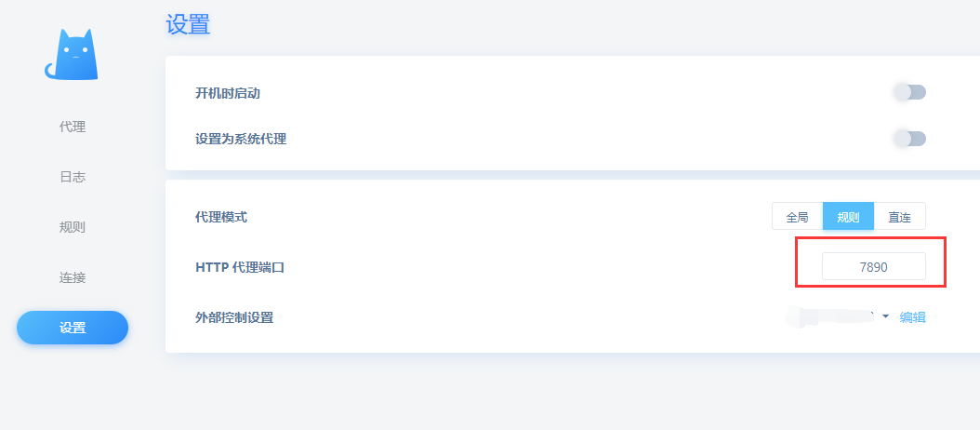Click the 代理模式 label text
The height and width of the screenshot is (430, 980).
pyautogui.click(x=221, y=217)
